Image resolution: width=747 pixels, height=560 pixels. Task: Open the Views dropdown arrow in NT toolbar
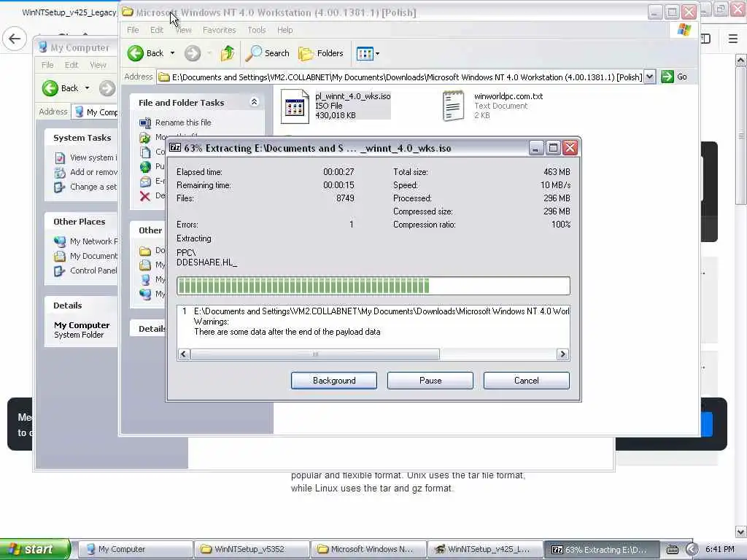pyautogui.click(x=378, y=54)
